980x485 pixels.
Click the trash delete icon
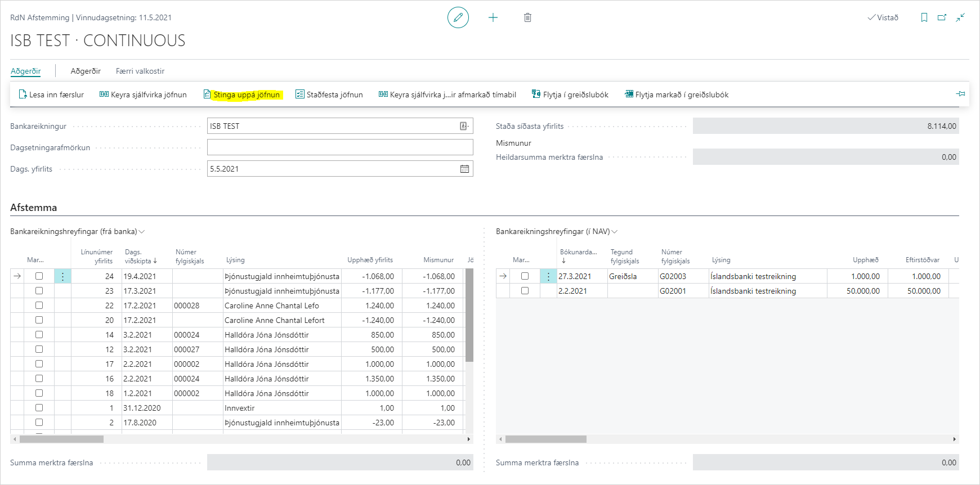(x=527, y=17)
